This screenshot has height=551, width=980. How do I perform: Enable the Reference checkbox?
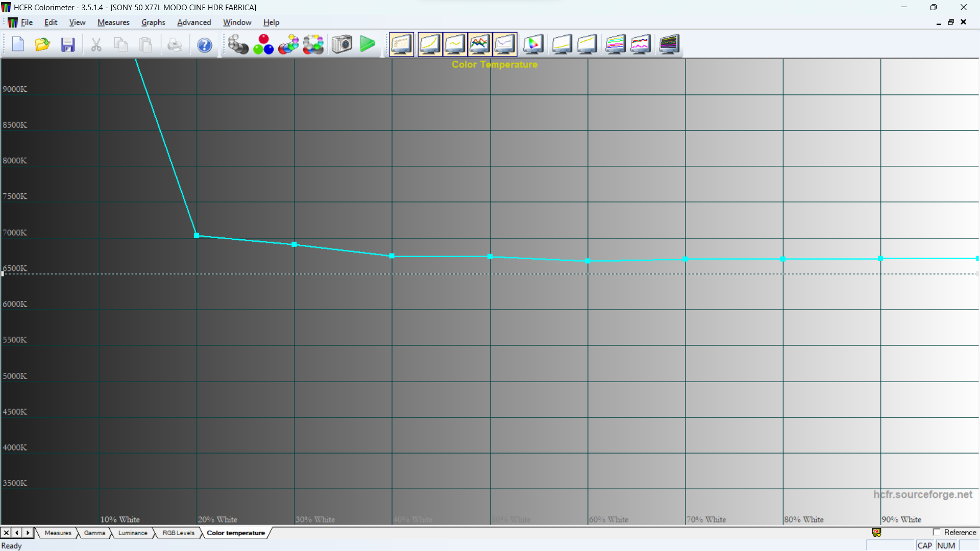coord(937,532)
